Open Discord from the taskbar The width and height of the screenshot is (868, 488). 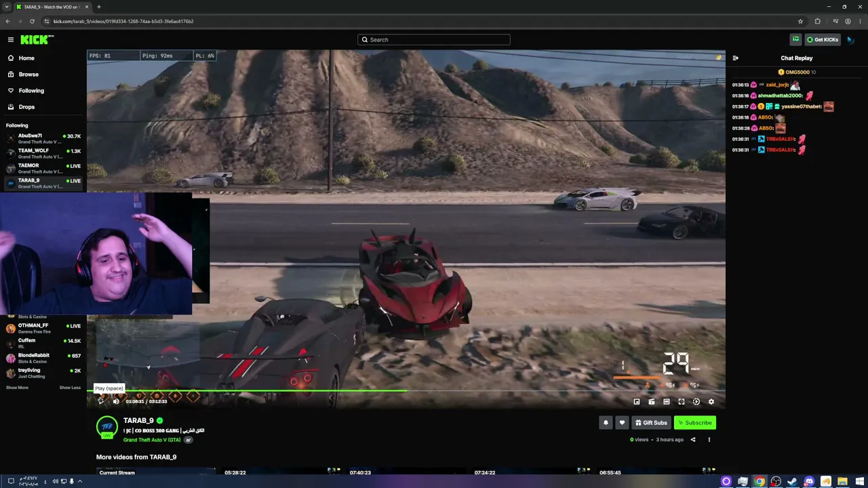[809, 482]
